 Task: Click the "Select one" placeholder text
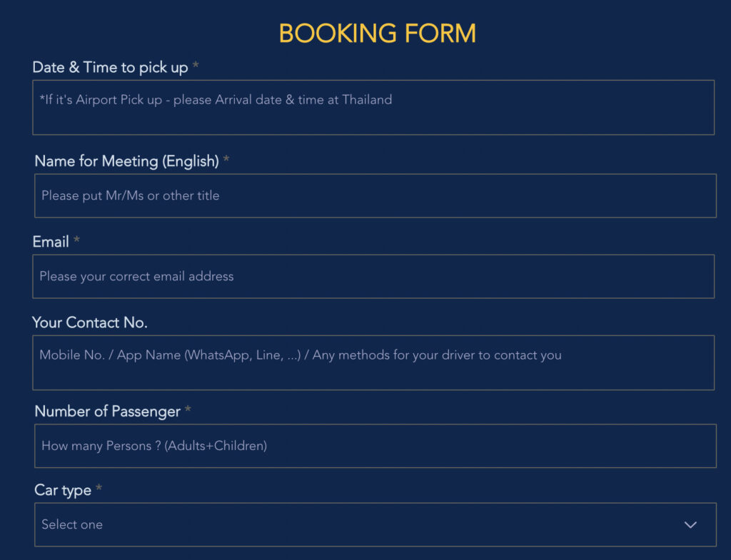tap(72, 524)
